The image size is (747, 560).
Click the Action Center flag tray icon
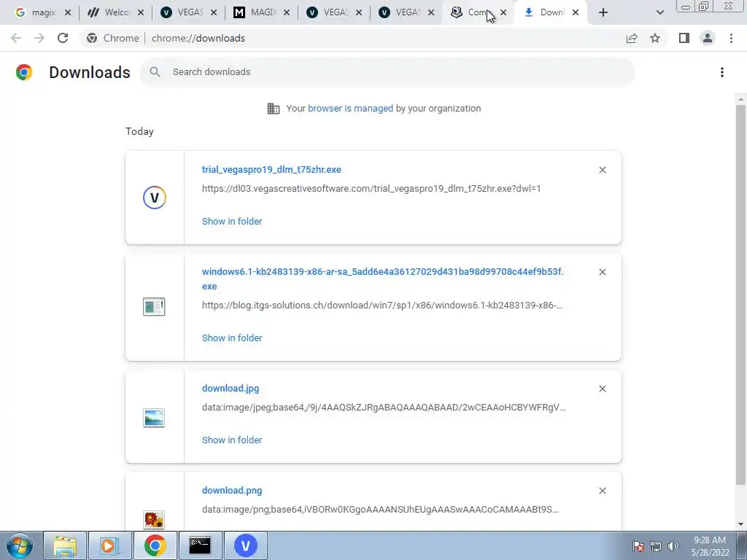(x=638, y=546)
